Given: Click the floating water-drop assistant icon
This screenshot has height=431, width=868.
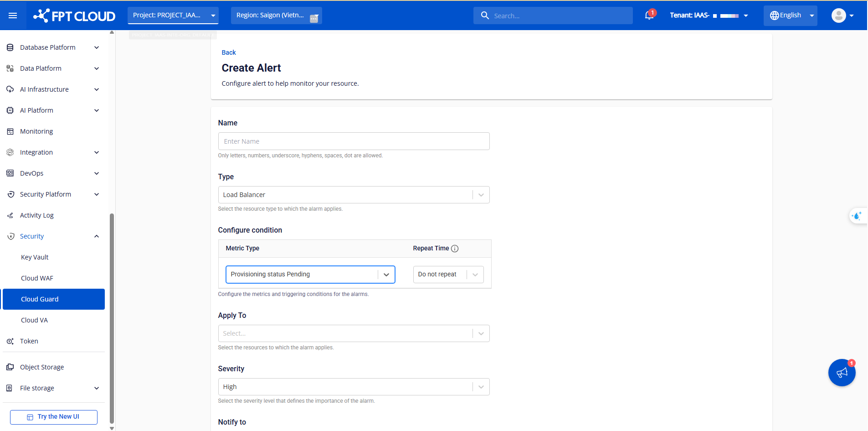Looking at the screenshot, I should click(857, 216).
